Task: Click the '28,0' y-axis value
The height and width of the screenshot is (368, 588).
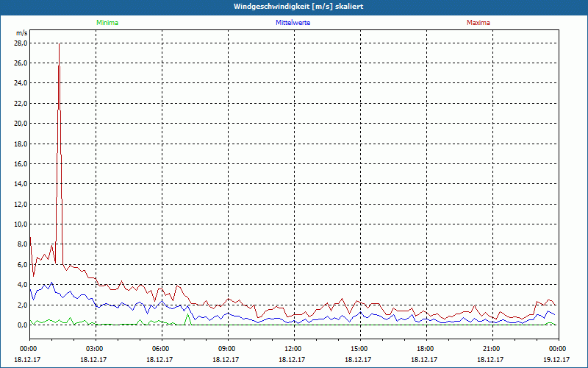Action: [x=21, y=43]
